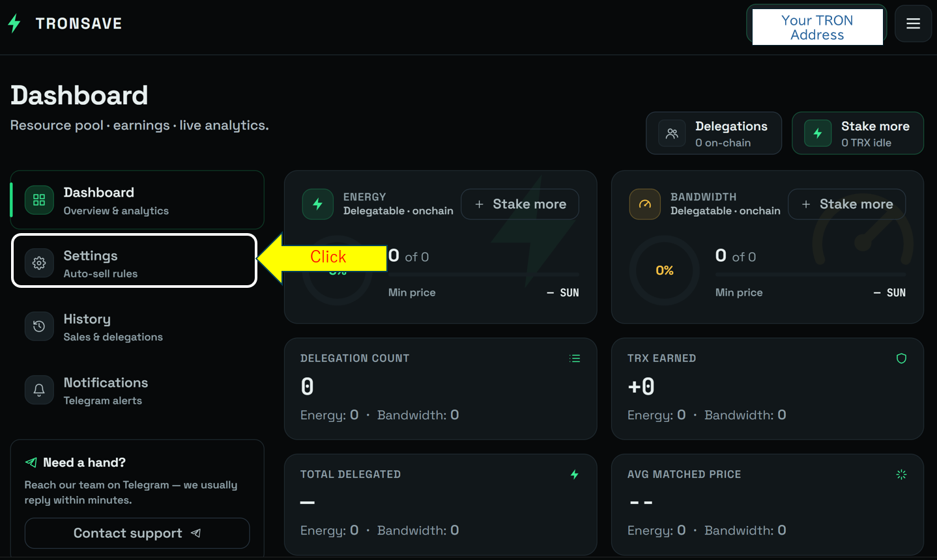Open the hamburger menu
This screenshot has width=937, height=560.
click(x=913, y=23)
